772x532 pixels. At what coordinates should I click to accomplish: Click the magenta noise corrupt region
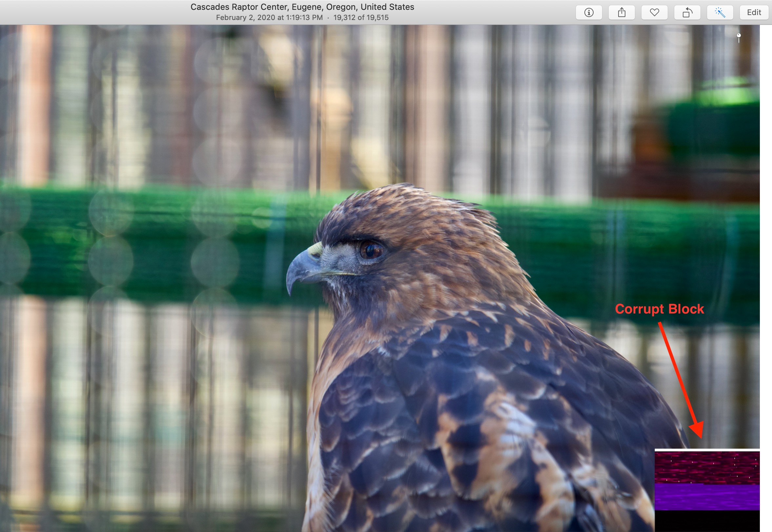tap(707, 467)
